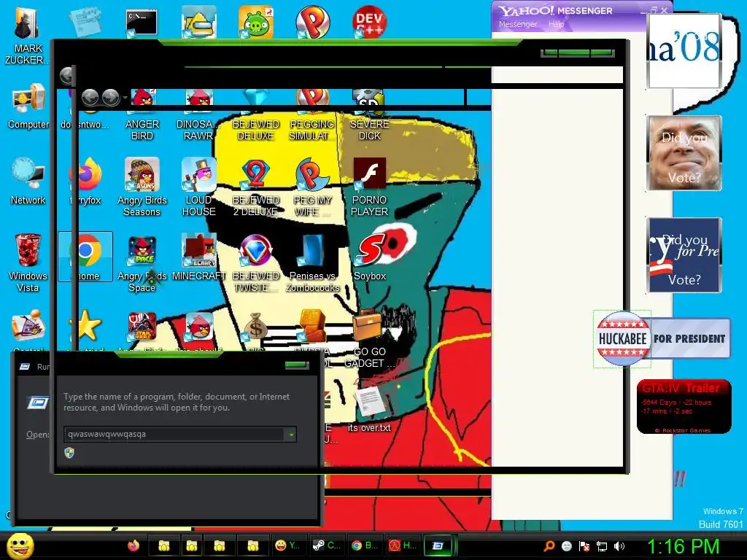Launch the DINOSA... RAWR shortcut
Screen dimensions: 747x560
point(198,116)
